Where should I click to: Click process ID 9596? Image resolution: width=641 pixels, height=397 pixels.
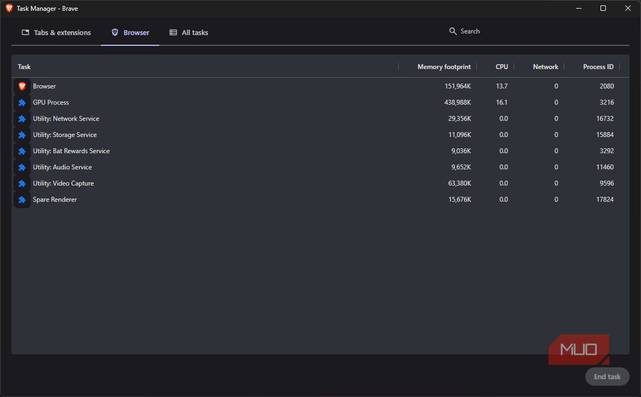pyautogui.click(x=607, y=183)
